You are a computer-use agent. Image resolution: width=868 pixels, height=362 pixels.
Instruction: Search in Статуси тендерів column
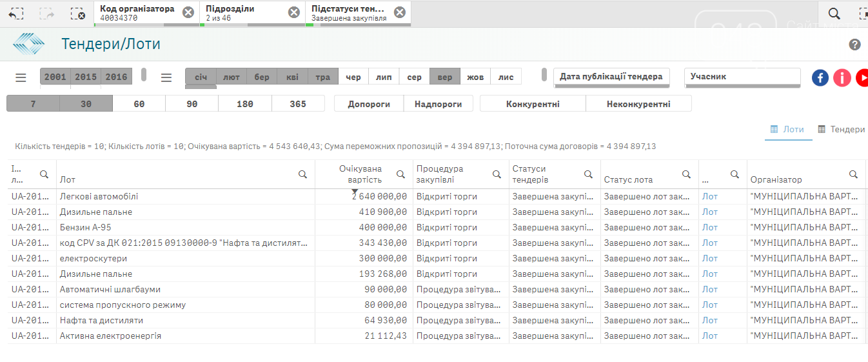(x=588, y=174)
